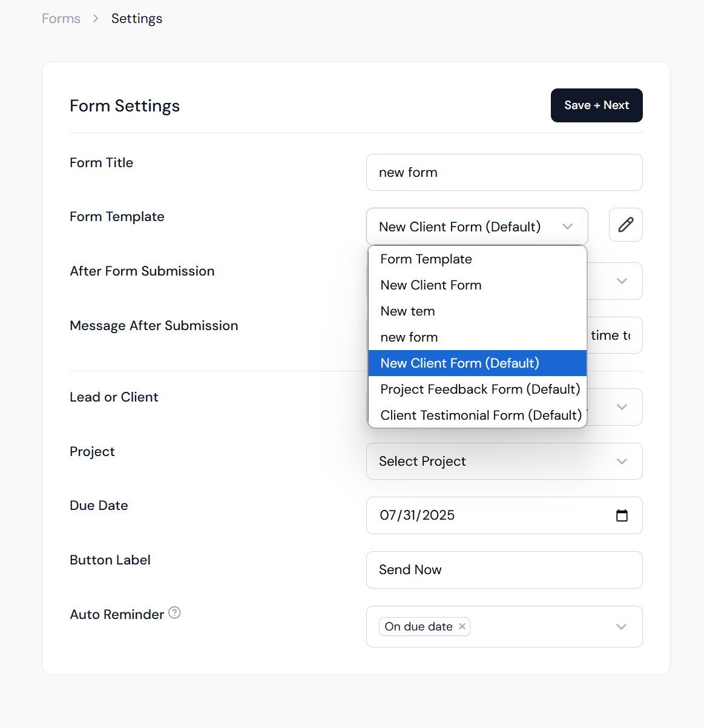Click the pencil edit template icon
This screenshot has width=704, height=728.
point(625,225)
